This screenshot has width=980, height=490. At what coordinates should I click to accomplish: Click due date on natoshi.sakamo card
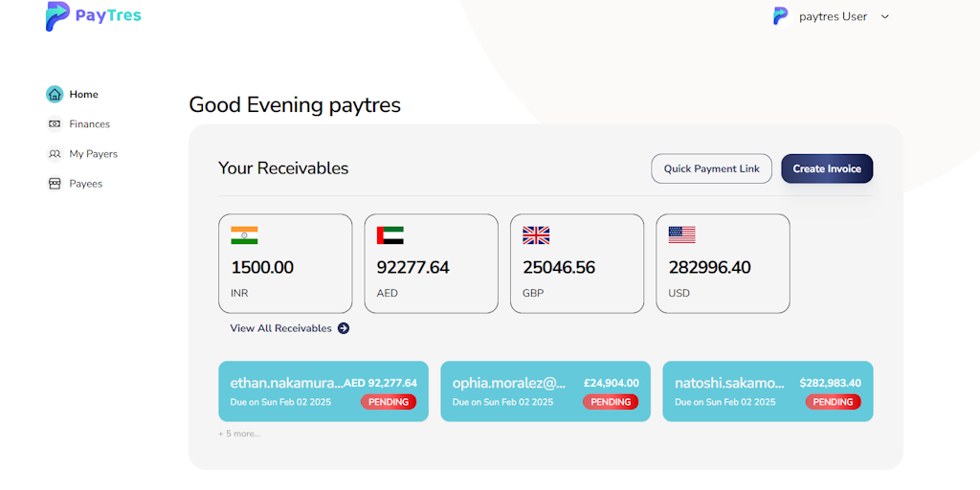pos(725,402)
